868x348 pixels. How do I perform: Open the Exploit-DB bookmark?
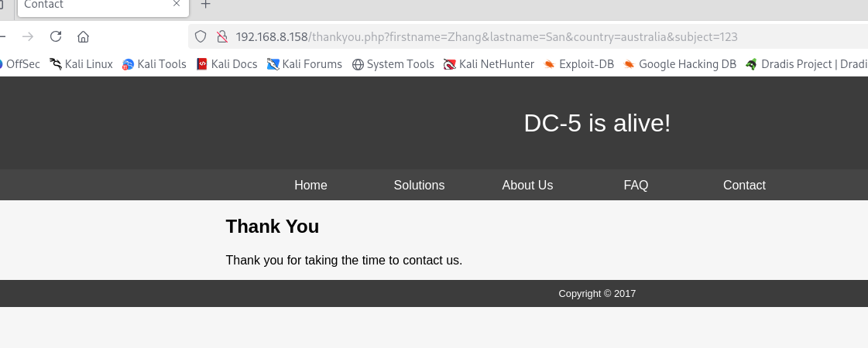[578, 64]
